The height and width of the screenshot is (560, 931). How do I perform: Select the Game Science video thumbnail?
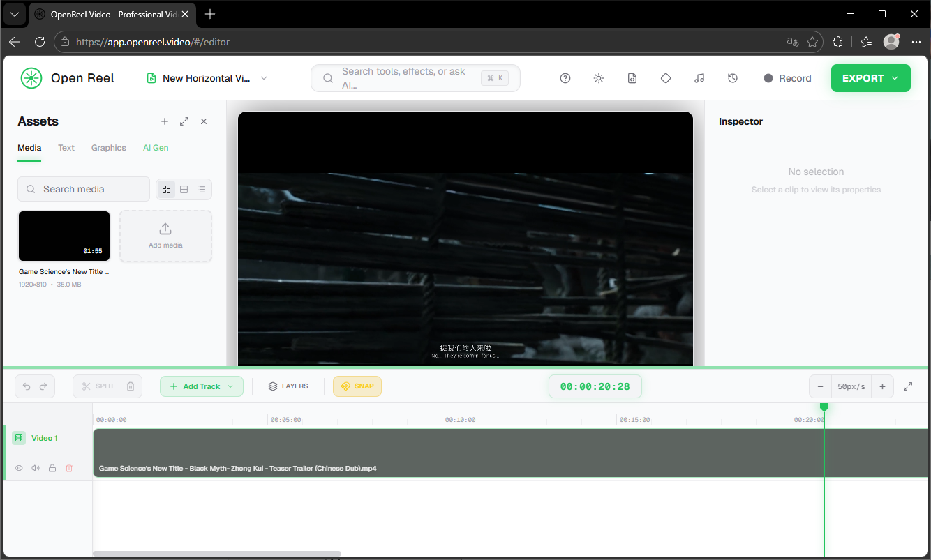(64, 235)
